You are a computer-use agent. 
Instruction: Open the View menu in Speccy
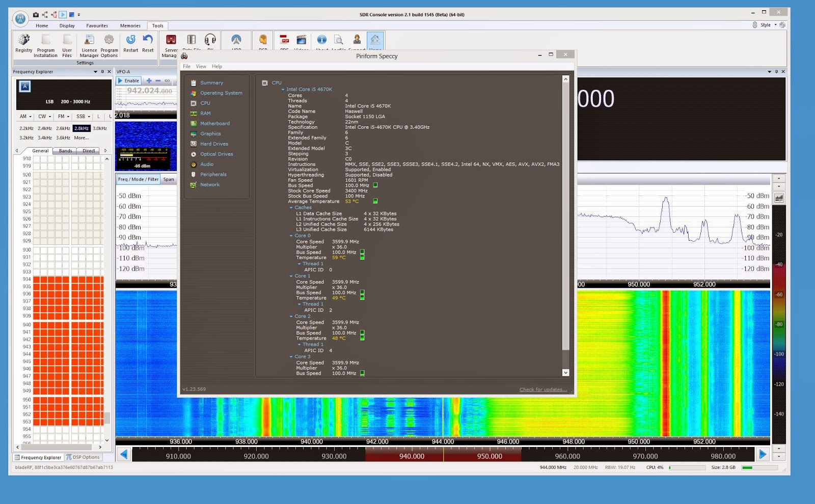[x=201, y=67]
